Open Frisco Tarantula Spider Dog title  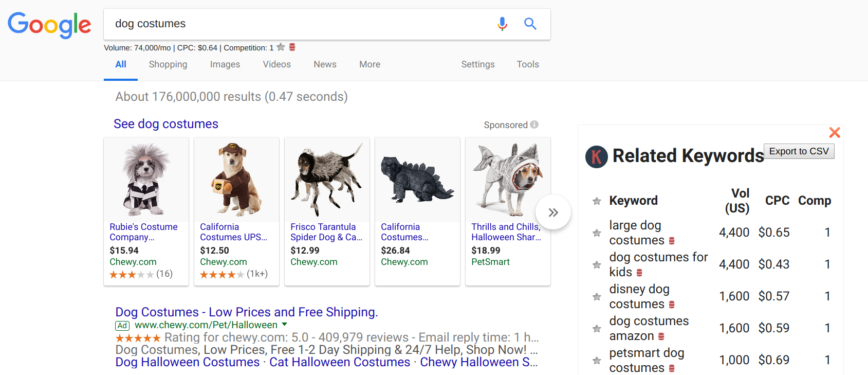click(x=326, y=232)
